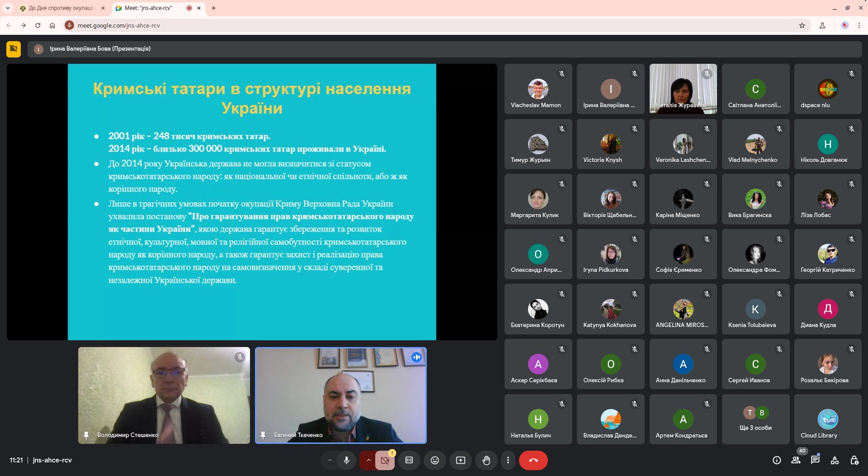Click the 'Ще 3 особи' participants tile
Screen dimensions: 868x476
[755, 419]
